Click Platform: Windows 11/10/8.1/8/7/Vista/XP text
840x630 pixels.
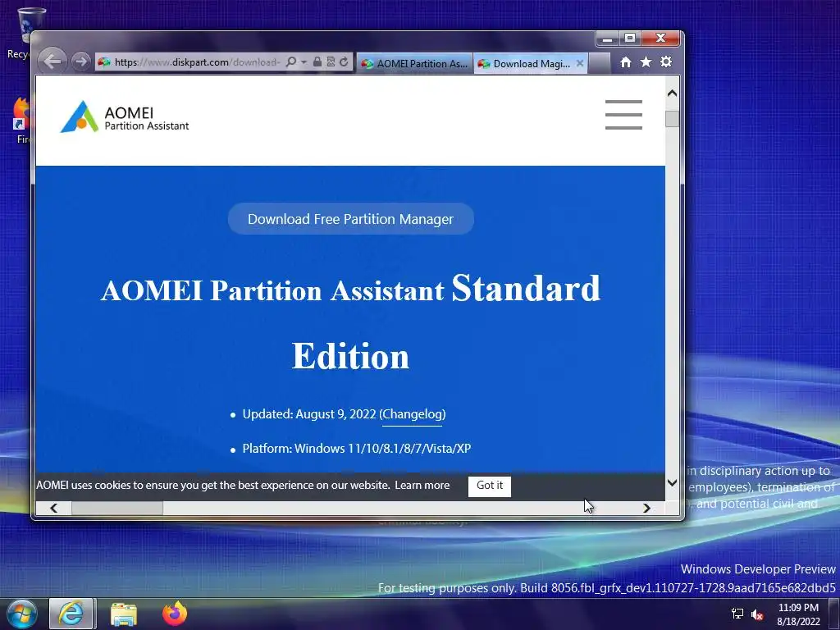(356, 449)
